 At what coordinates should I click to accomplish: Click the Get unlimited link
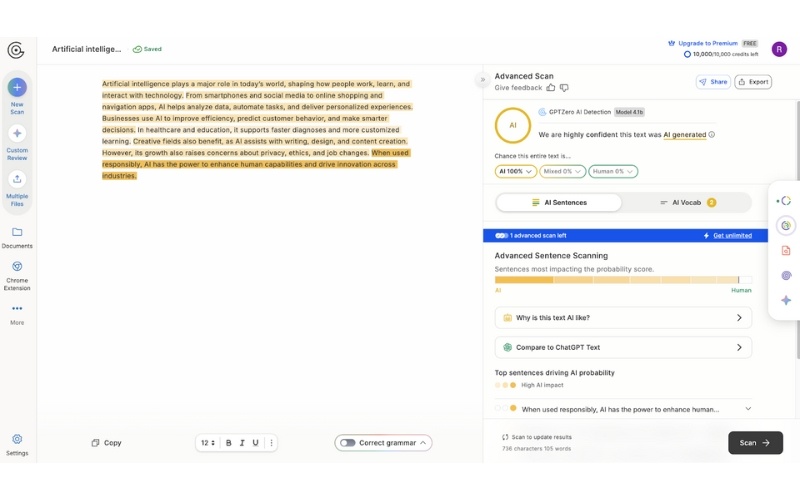point(732,235)
